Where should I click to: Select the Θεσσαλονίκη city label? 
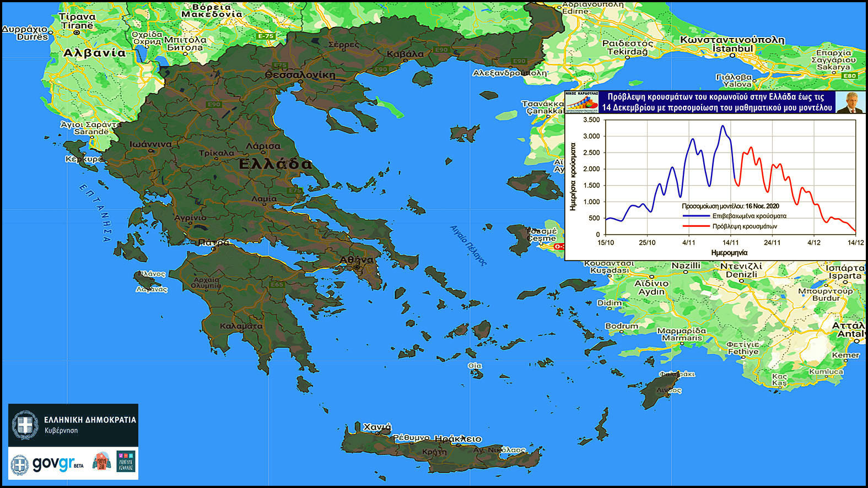[300, 74]
